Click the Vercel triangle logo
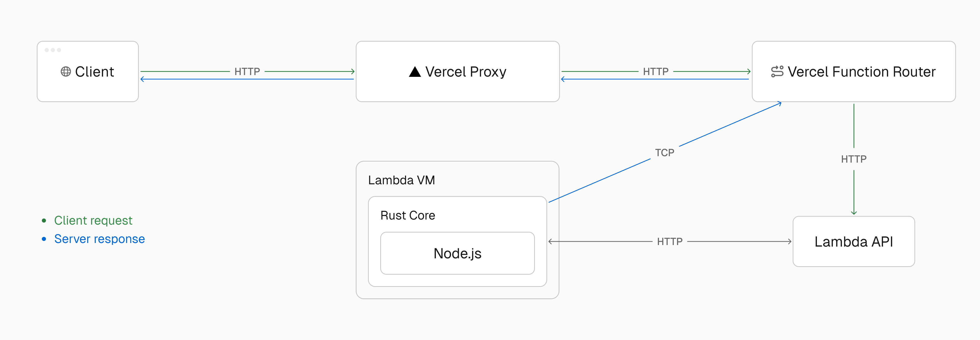Viewport: 980px width, 340px height. [415, 71]
